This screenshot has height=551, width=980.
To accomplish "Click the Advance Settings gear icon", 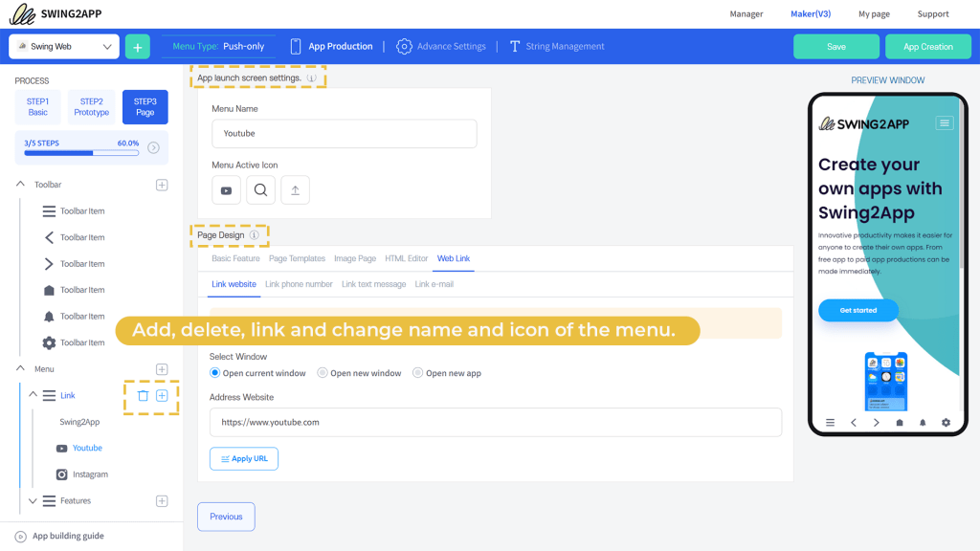I will tap(405, 46).
